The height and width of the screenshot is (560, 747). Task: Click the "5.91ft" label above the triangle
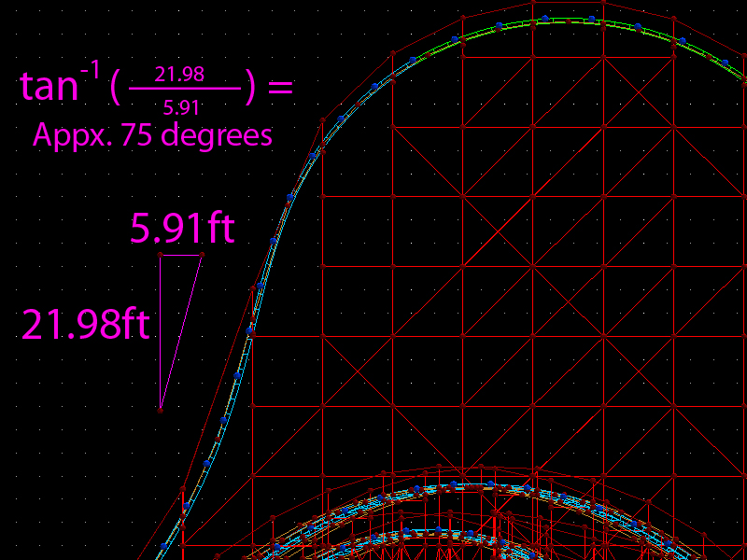[182, 229]
